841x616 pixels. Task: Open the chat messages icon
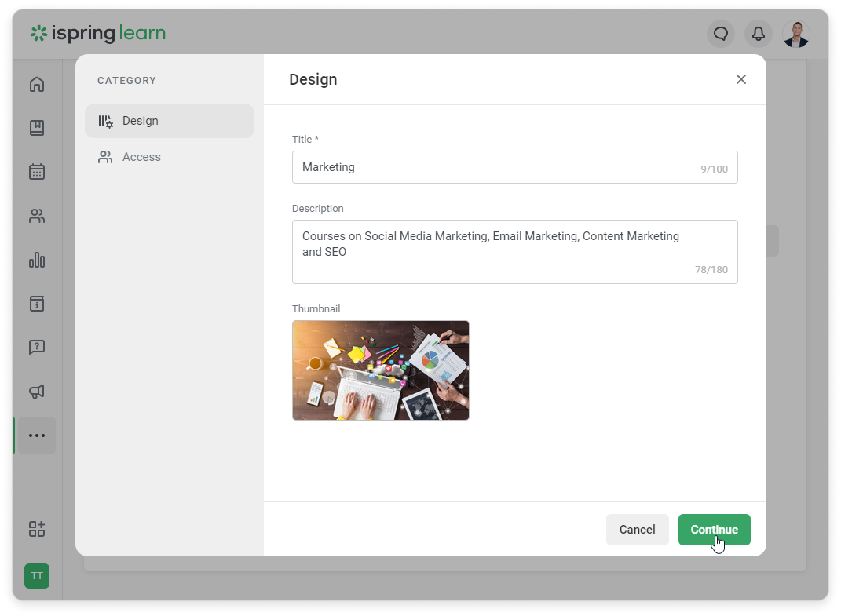tap(721, 34)
